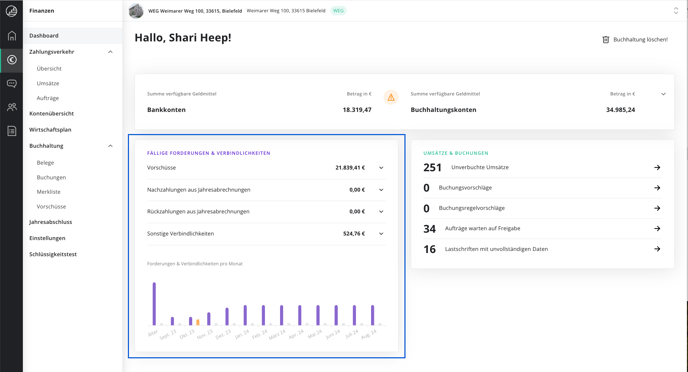Collapse the Zahlungsverkehr menu section
The image size is (688, 372).
click(x=110, y=52)
